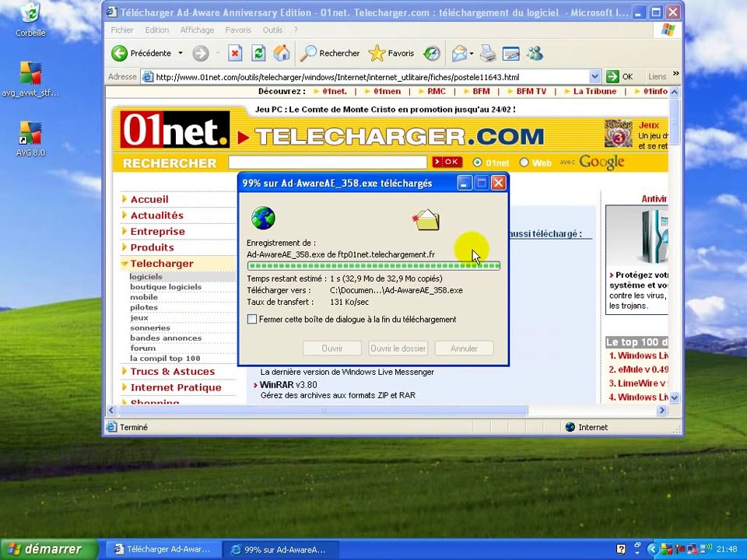Select AVG 8.0 desktop shortcut
The height and width of the screenshot is (560, 747).
[30, 138]
